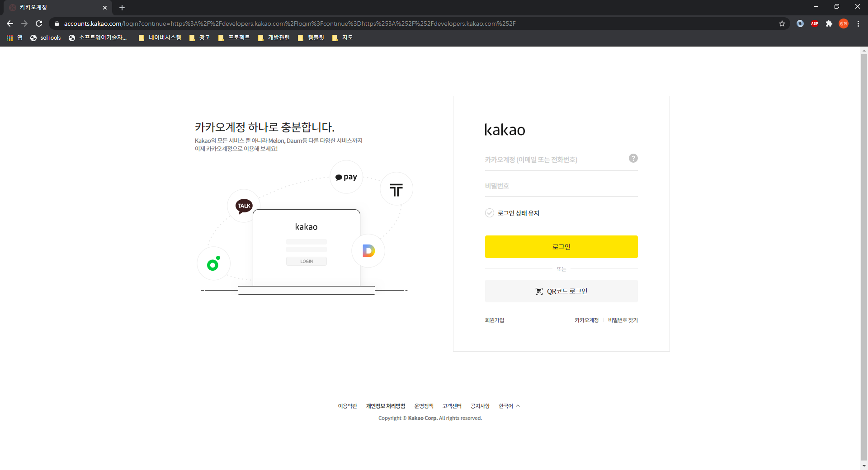Image resolution: width=868 pixels, height=470 pixels.
Task: Click the 카카오계정 하나로 충분합니다 headline
Action: 264,127
